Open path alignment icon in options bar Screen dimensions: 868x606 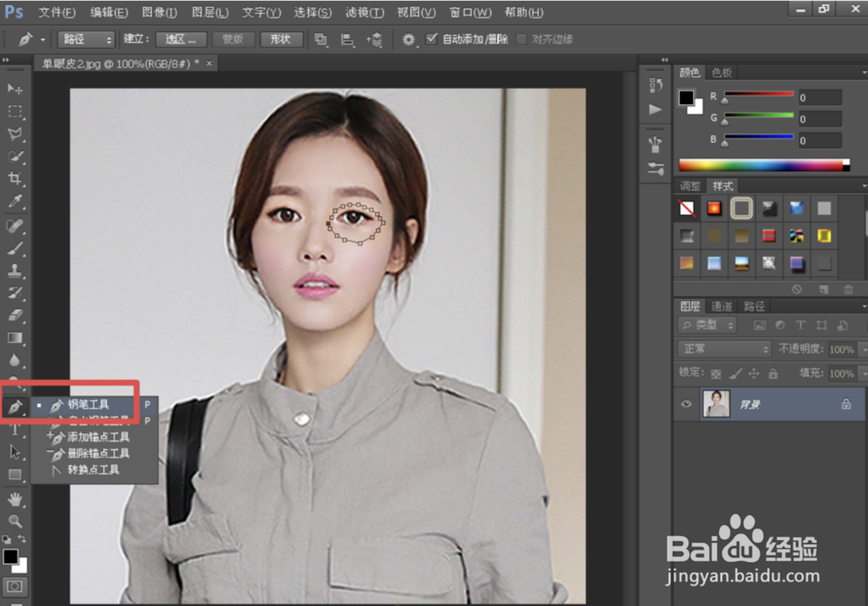(347, 39)
